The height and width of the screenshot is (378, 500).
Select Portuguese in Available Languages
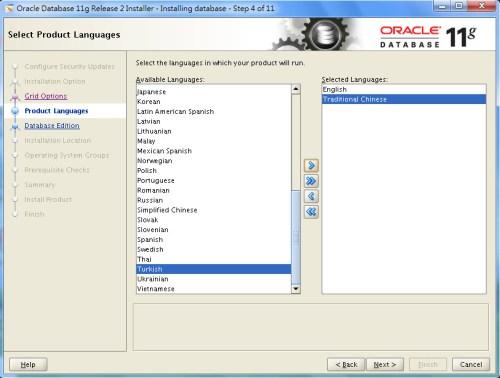[x=214, y=180]
